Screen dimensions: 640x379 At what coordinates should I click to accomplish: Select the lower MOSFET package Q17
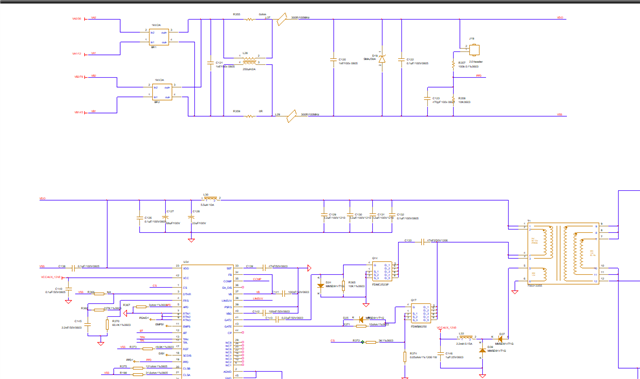[x=421, y=313]
